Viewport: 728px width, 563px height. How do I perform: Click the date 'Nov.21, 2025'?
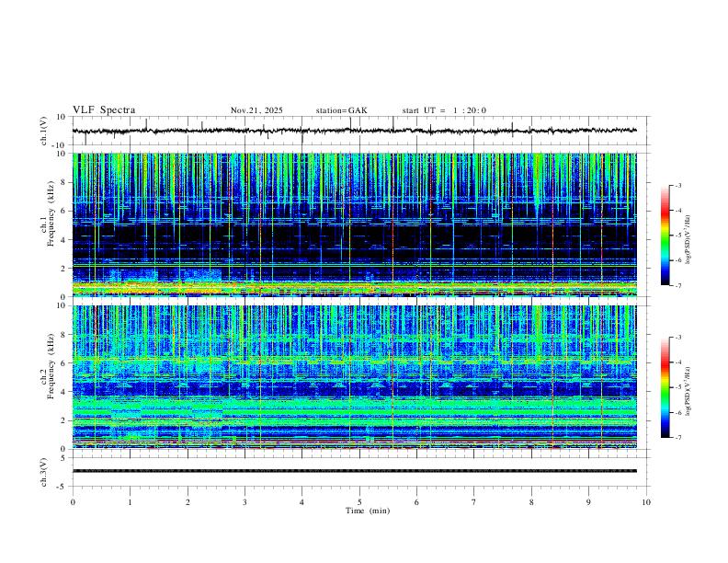tap(256, 110)
